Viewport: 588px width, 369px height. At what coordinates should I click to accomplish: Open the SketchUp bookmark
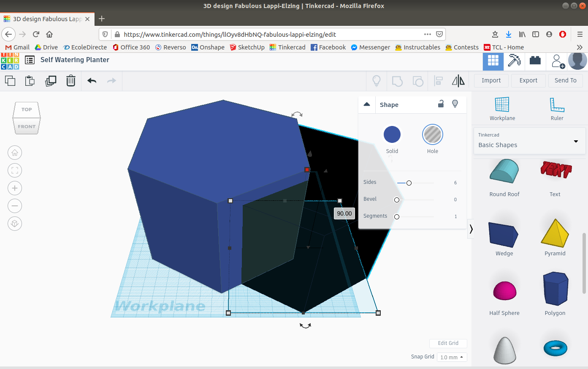[247, 47]
